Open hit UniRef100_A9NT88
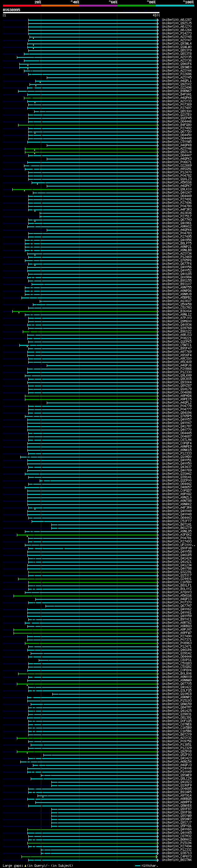This screenshot has height=868, width=197. [x=177, y=501]
